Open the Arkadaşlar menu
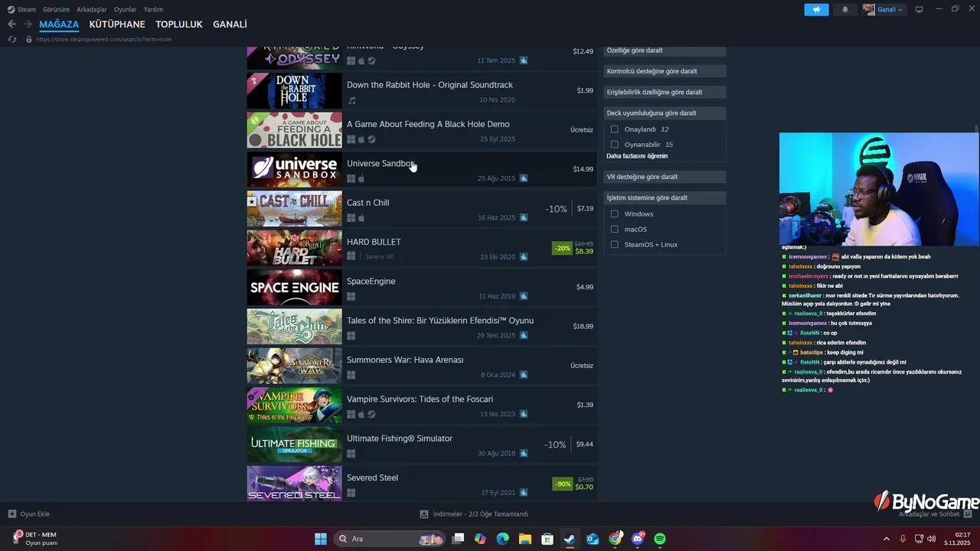 coord(92,9)
